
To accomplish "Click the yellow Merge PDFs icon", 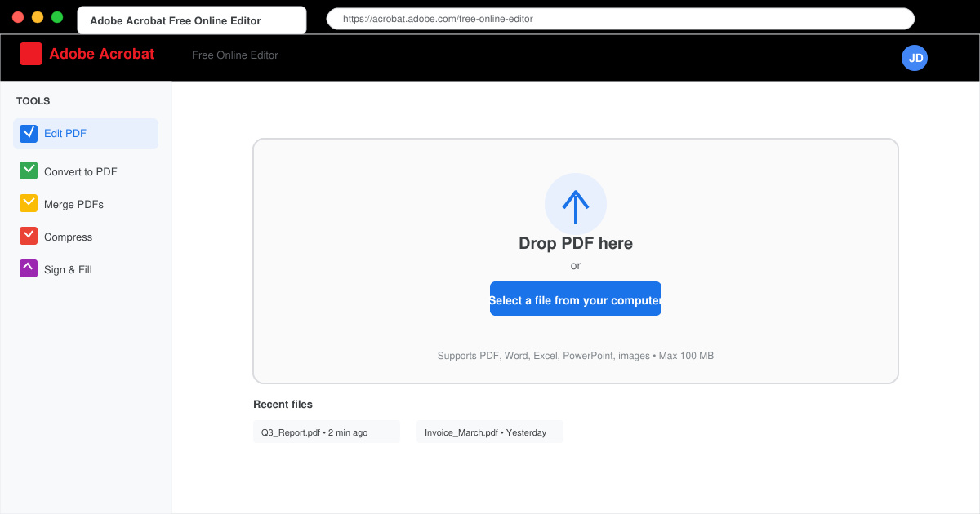I will (29, 203).
